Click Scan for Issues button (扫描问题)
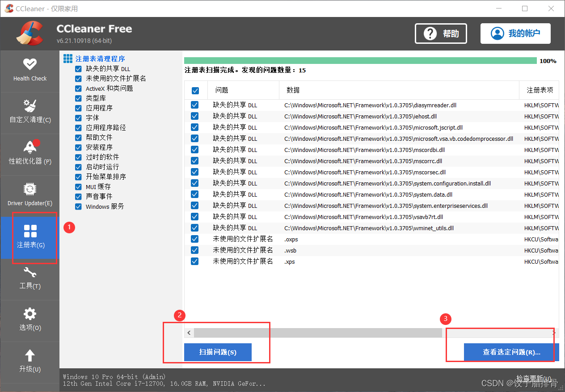Viewport: 565px width, 392px height. pyautogui.click(x=218, y=352)
